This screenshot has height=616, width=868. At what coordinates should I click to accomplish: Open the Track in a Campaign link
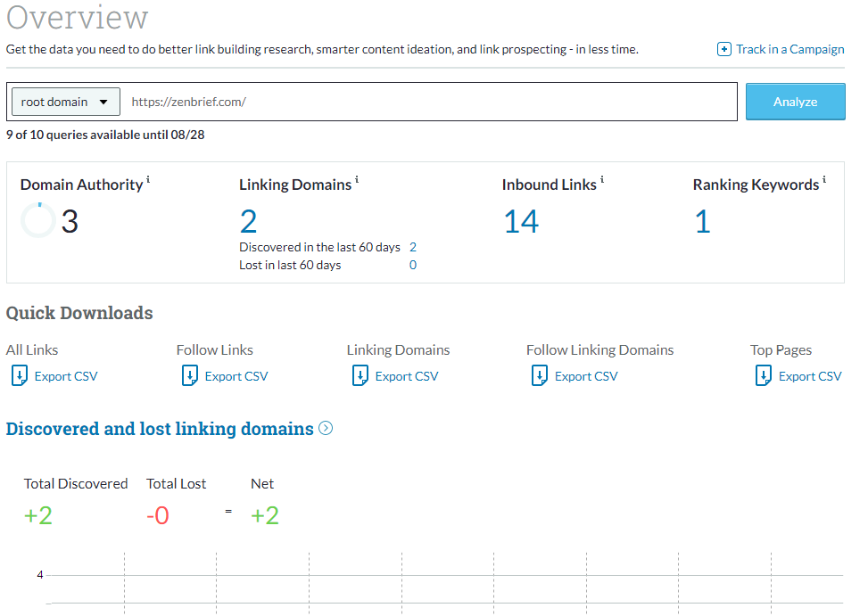(789, 49)
